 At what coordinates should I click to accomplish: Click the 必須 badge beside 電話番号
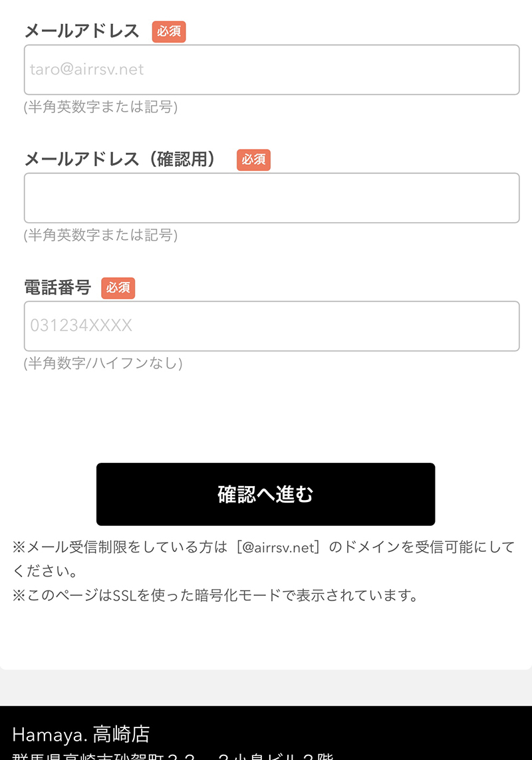(x=118, y=288)
